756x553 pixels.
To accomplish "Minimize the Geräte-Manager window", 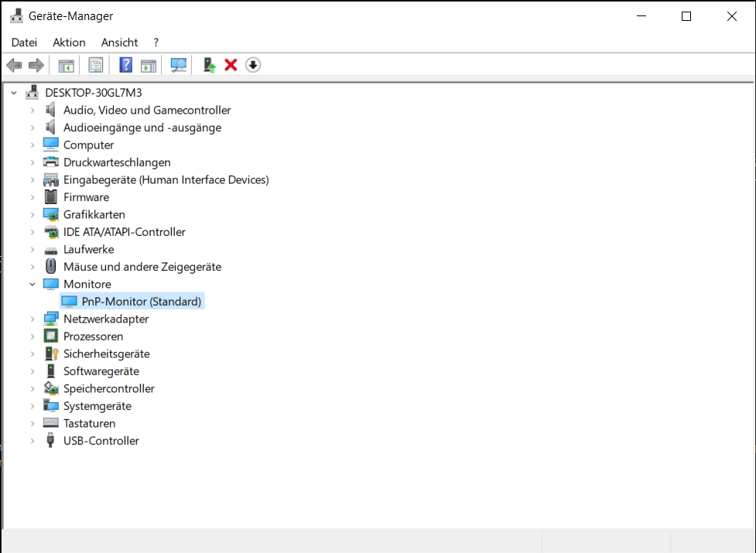I will coord(641,16).
